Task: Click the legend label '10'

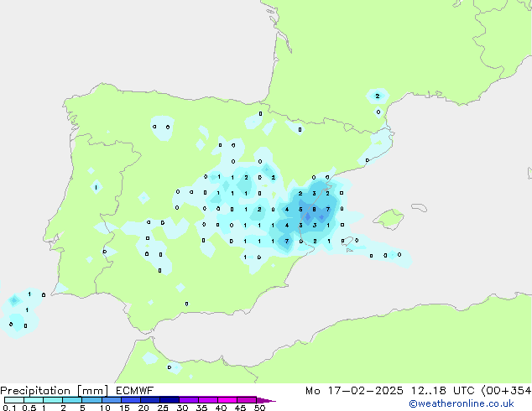Action: [x=105, y=408]
